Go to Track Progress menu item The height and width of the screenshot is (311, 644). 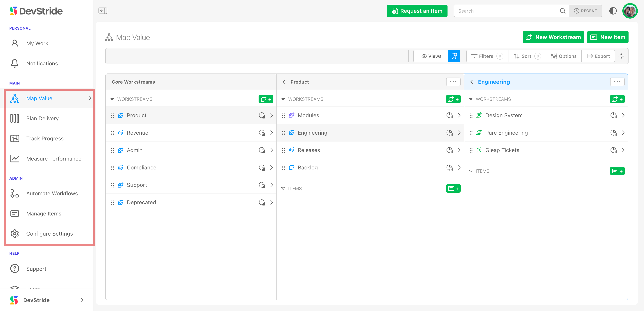[45, 138]
